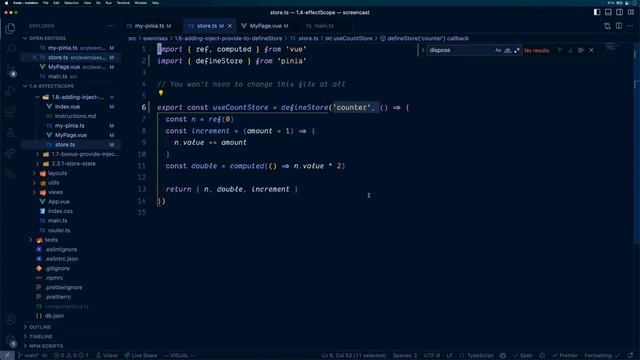Screen dimensions: 640x360
Task: Toggle secondary sidebar layout button
Action: coord(620,12)
